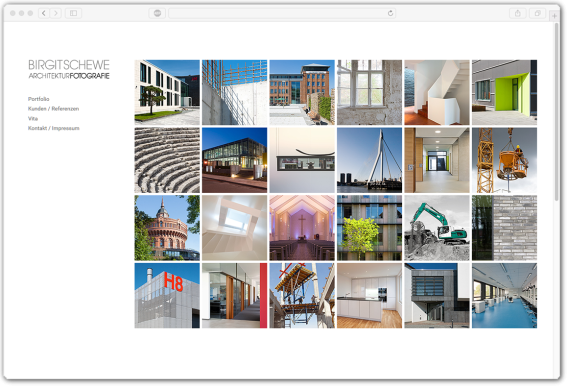Go to the Vita page
The height and width of the screenshot is (387, 568).
coord(33,118)
